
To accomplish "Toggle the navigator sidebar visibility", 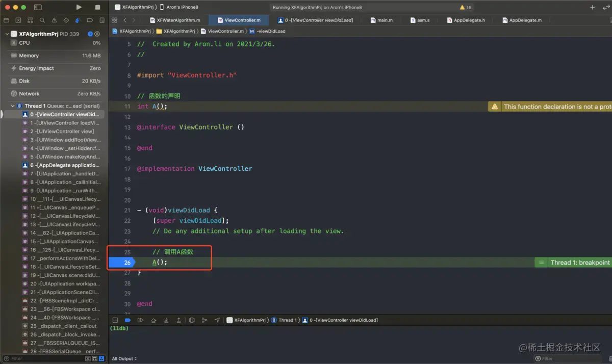I will point(38,7).
